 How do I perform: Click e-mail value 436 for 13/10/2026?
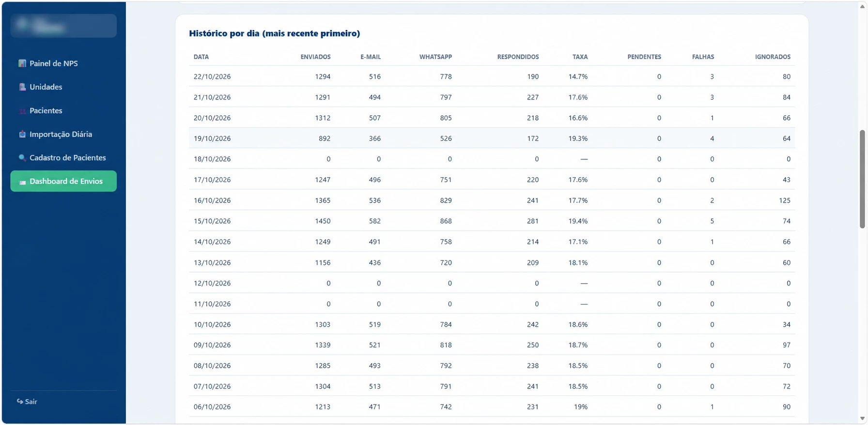click(x=375, y=263)
